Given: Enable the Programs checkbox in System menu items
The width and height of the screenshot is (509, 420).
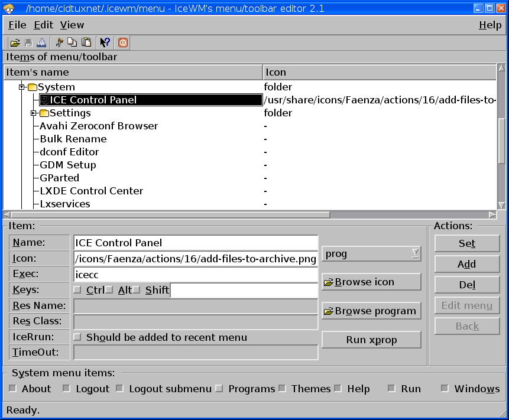Looking at the screenshot, I should coord(219,389).
